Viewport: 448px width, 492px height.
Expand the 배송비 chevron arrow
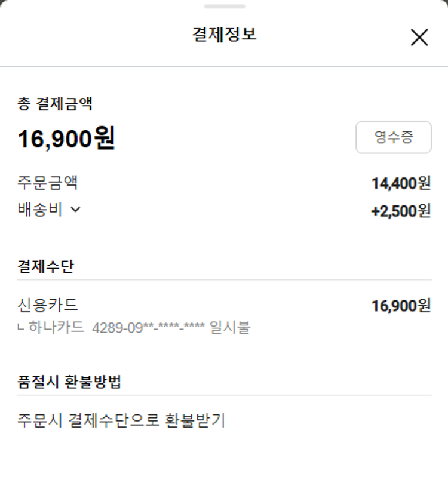click(75, 210)
